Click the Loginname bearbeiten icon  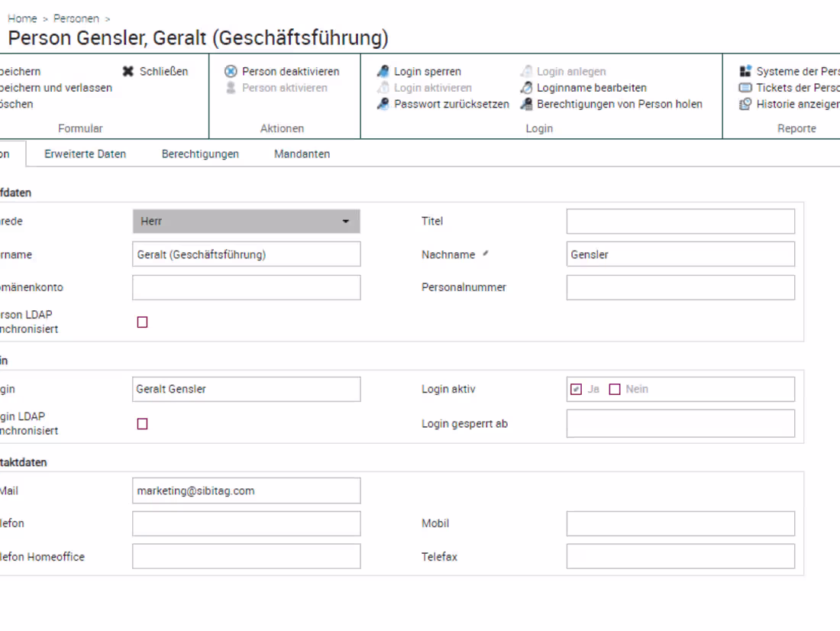(x=526, y=88)
